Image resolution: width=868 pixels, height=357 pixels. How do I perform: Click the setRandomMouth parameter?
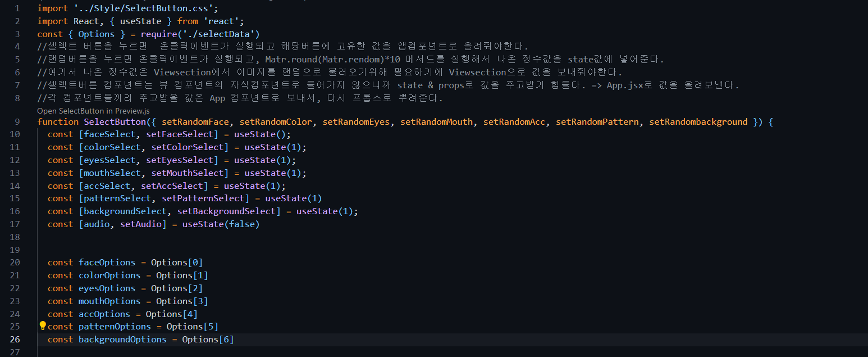tap(436, 122)
